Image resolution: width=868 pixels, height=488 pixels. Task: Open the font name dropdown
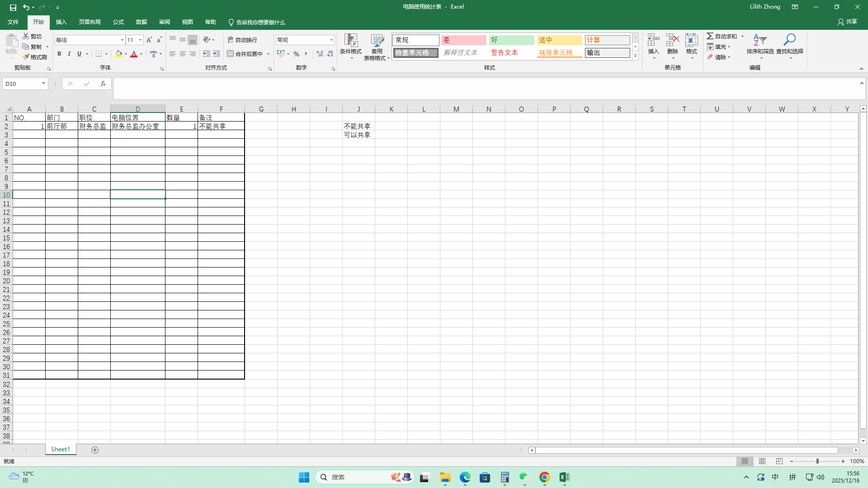pyautogui.click(x=122, y=40)
